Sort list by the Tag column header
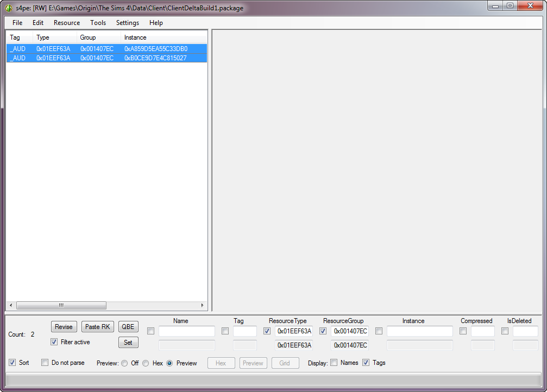The image size is (547, 392). tap(20, 37)
